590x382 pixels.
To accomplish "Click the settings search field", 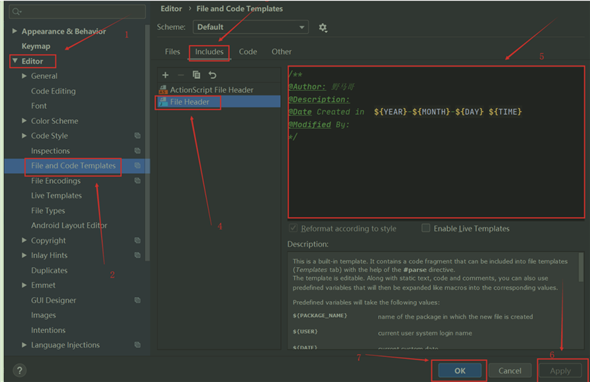I will [77, 12].
